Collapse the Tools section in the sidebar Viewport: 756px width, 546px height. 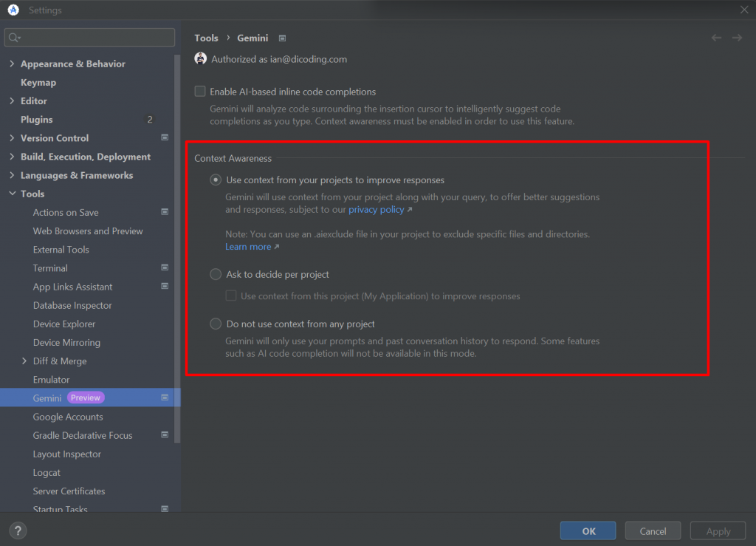pos(12,194)
